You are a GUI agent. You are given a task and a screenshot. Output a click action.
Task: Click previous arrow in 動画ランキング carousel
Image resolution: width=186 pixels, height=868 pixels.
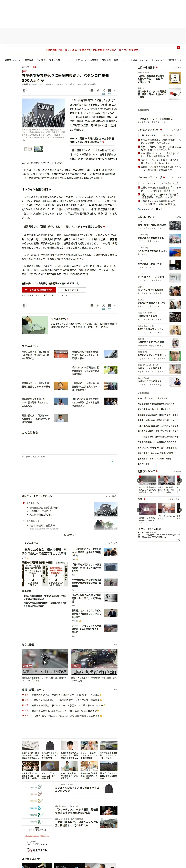tap(139, 480)
